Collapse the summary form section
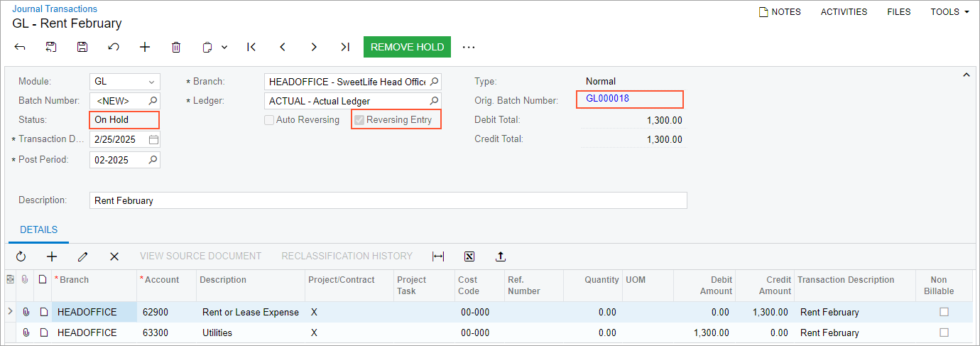 [966, 75]
